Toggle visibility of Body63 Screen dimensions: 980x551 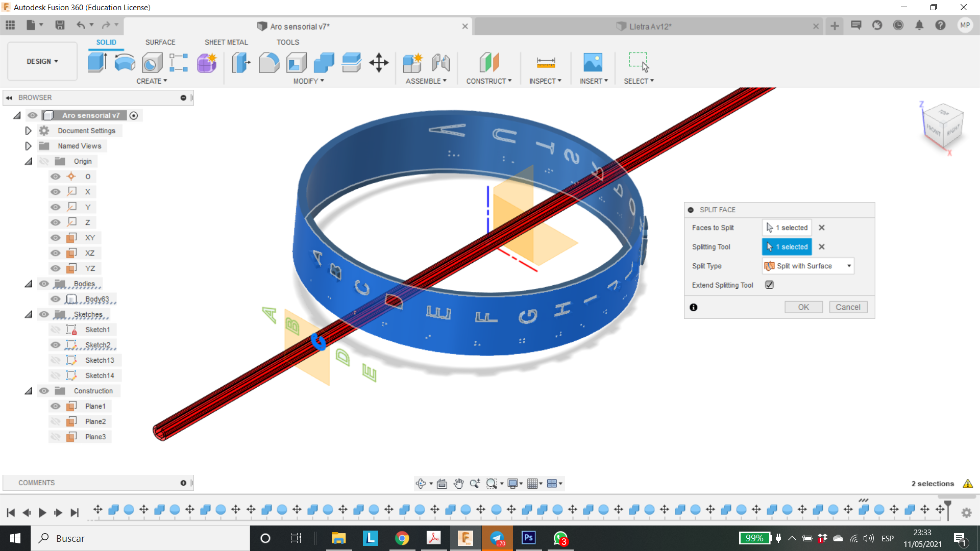(56, 299)
